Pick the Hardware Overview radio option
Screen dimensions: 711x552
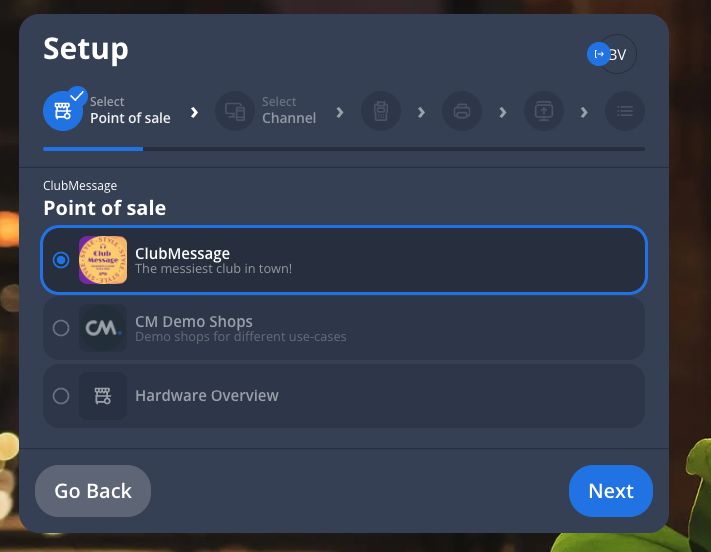pyautogui.click(x=61, y=396)
